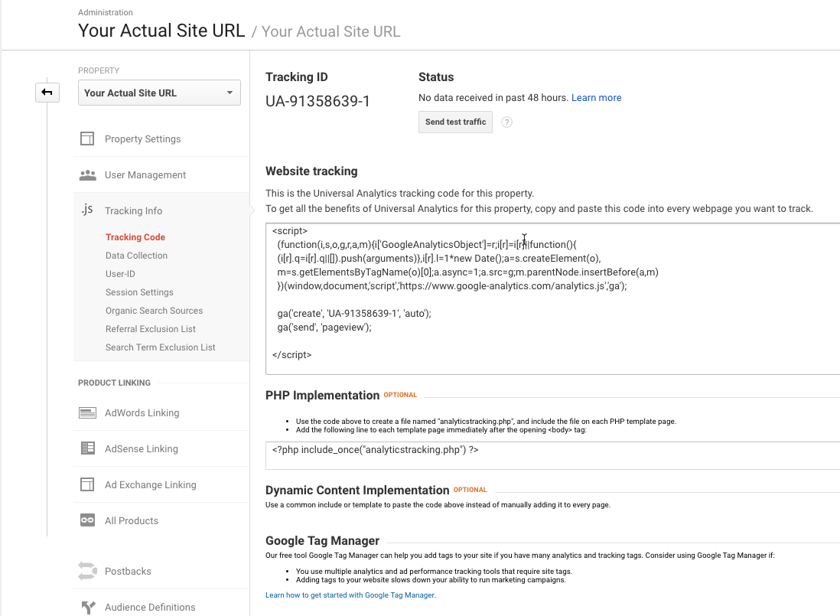The height and width of the screenshot is (616, 840).
Task: Click the Ad Exchange Linking icon
Action: point(87,485)
